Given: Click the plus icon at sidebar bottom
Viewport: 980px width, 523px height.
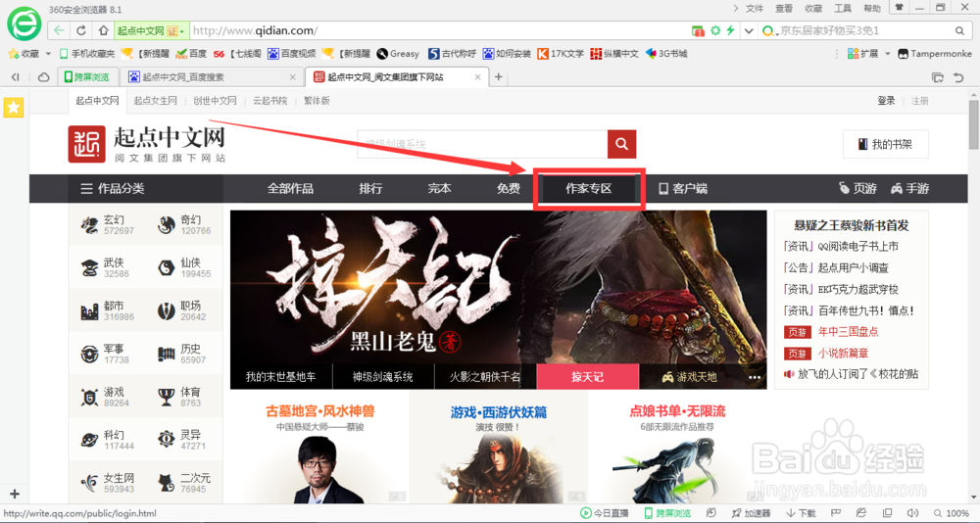Looking at the screenshot, I should pos(15,494).
